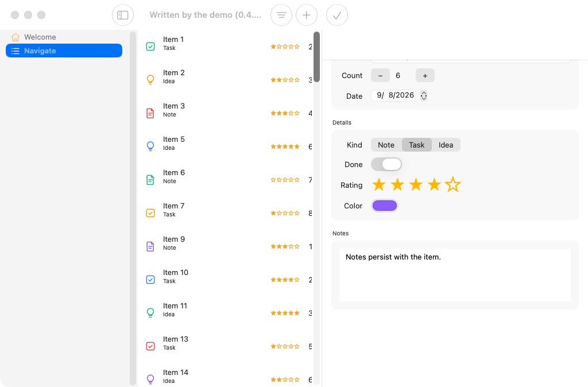Toggle the Done switch

(386, 164)
